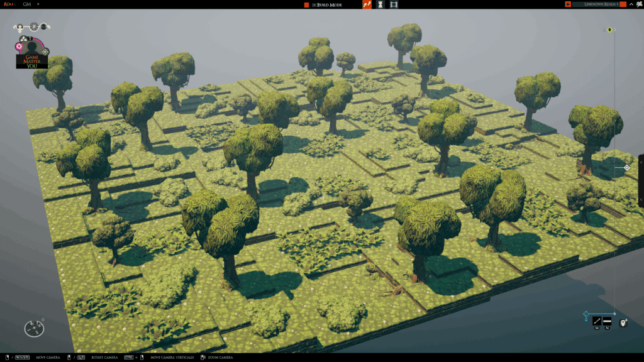This screenshot has width=644, height=362.
Task: Toggle the orange square beside Unknown Realm
Action: pos(623,4)
